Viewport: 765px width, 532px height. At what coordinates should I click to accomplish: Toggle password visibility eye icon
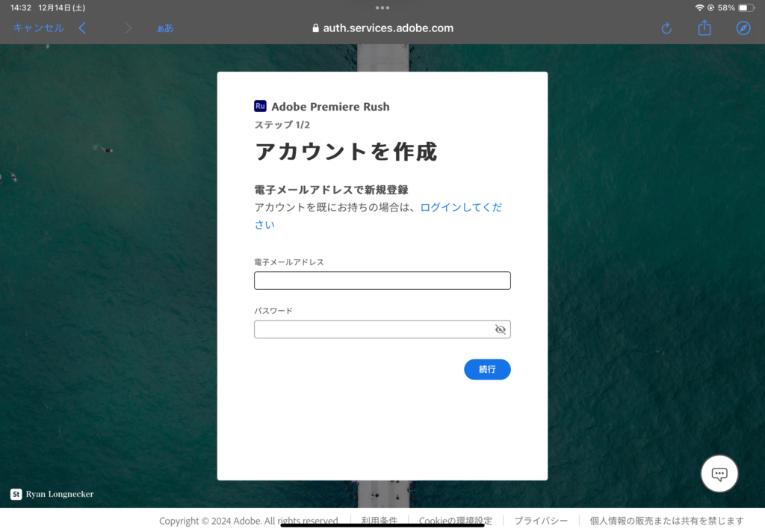point(501,330)
